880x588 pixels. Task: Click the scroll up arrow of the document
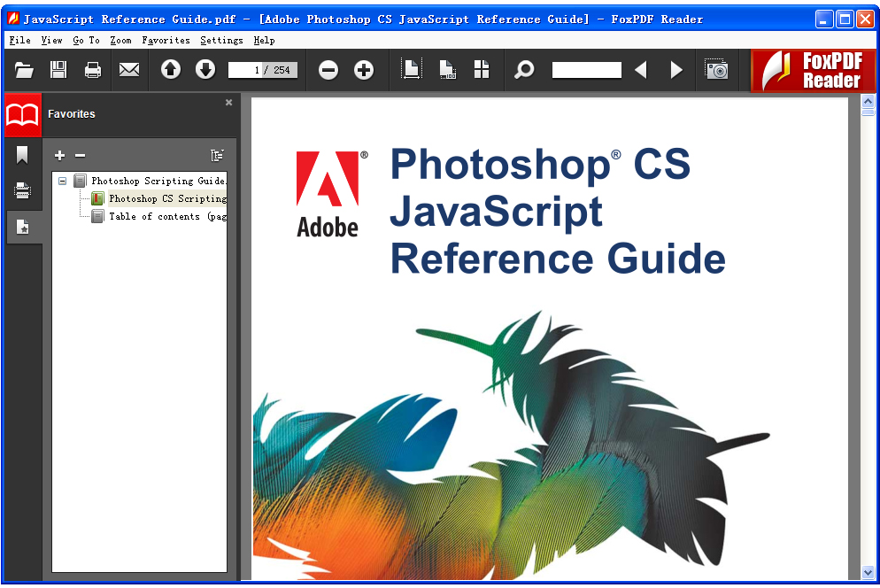[x=868, y=102]
